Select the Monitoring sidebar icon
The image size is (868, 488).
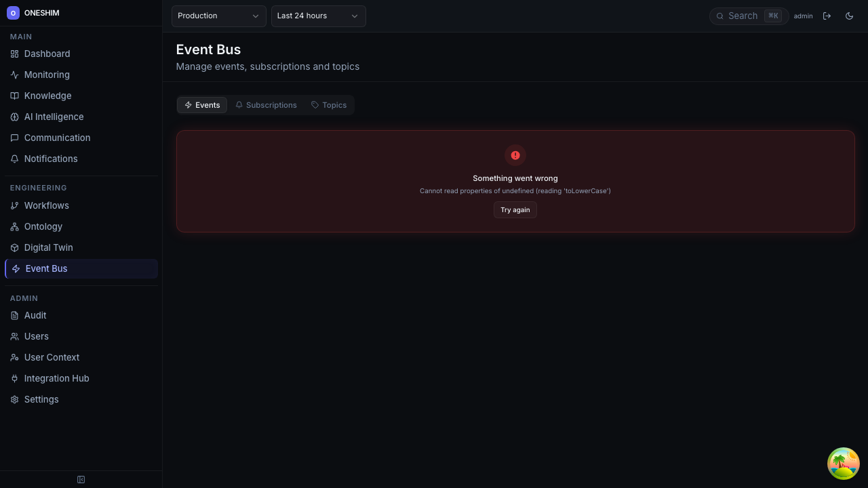point(15,75)
